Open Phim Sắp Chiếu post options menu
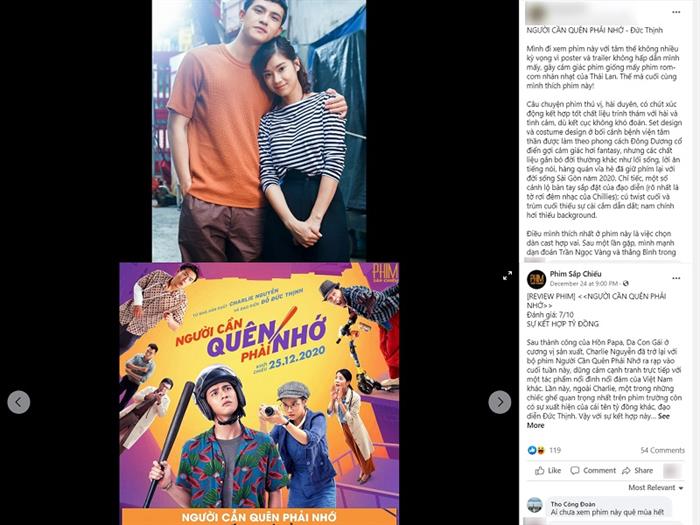The height and width of the screenshot is (525, 700). point(676,278)
